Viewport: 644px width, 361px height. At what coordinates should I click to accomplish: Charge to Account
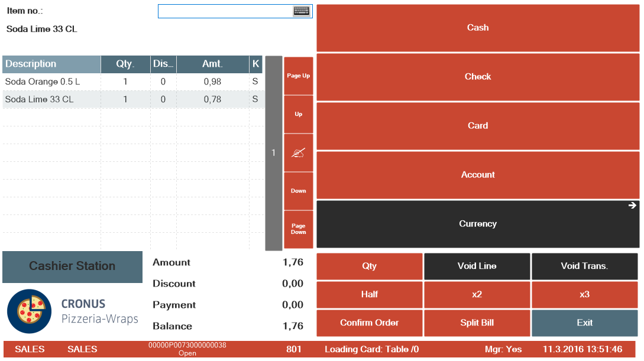[x=478, y=175]
